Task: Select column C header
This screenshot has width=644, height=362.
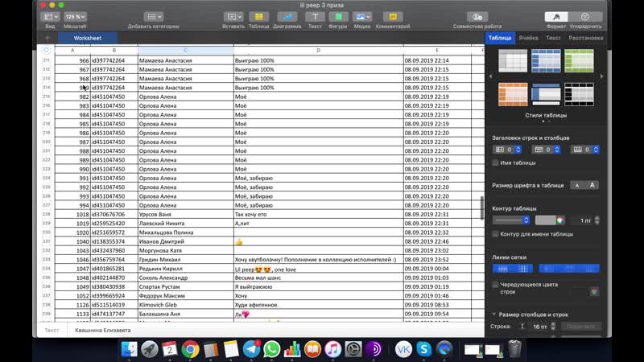Action: click(x=186, y=51)
